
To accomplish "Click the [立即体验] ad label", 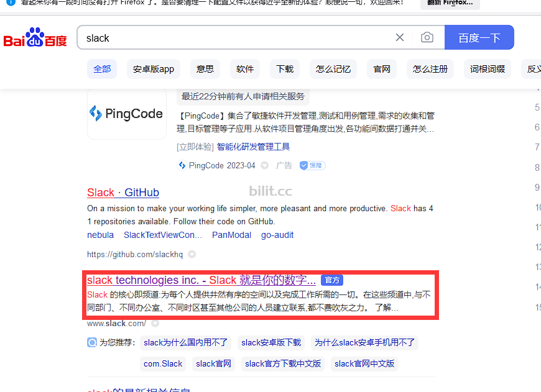I will click(x=195, y=147).
